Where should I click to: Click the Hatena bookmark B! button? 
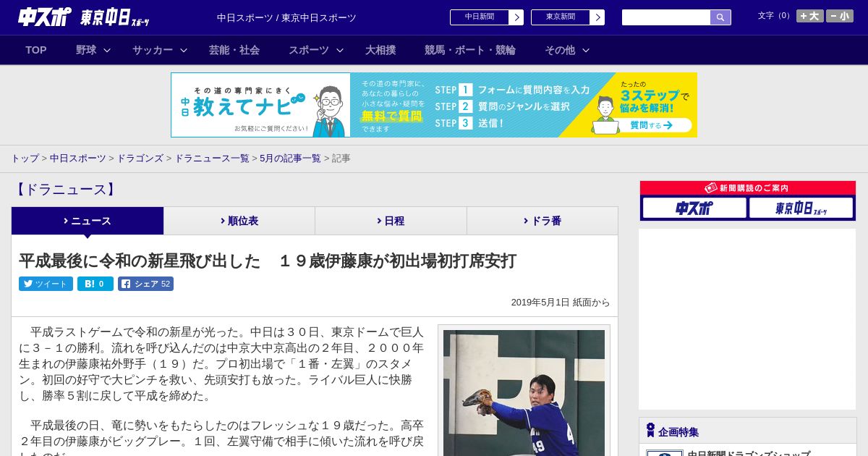point(95,284)
